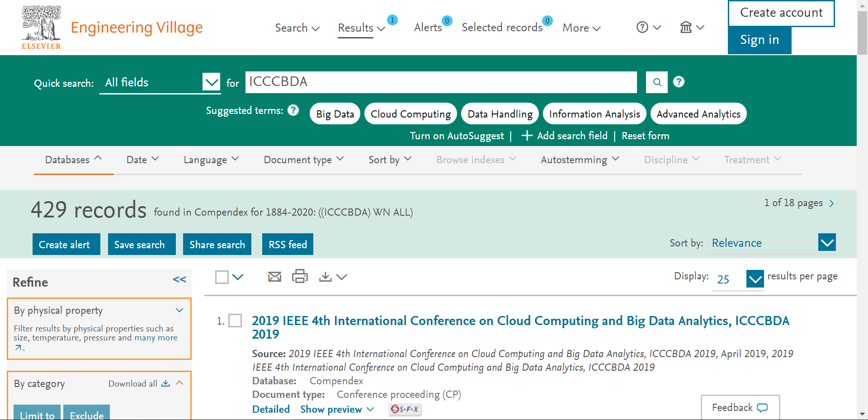Viewport: 868px width, 420px height.
Task: Open the institution building icon menu
Action: [x=686, y=27]
